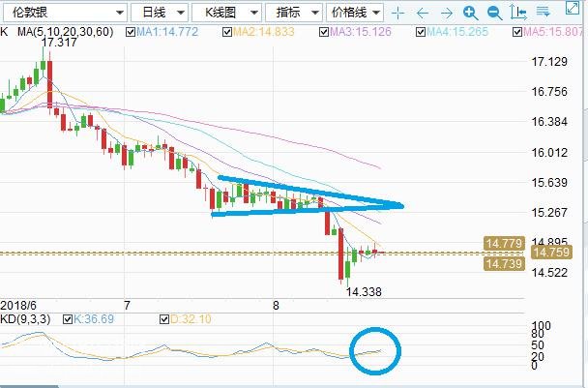Screen dimensions: 588x388
Task: Open the 伦敦银 symbol dropdown
Action: coord(66,13)
